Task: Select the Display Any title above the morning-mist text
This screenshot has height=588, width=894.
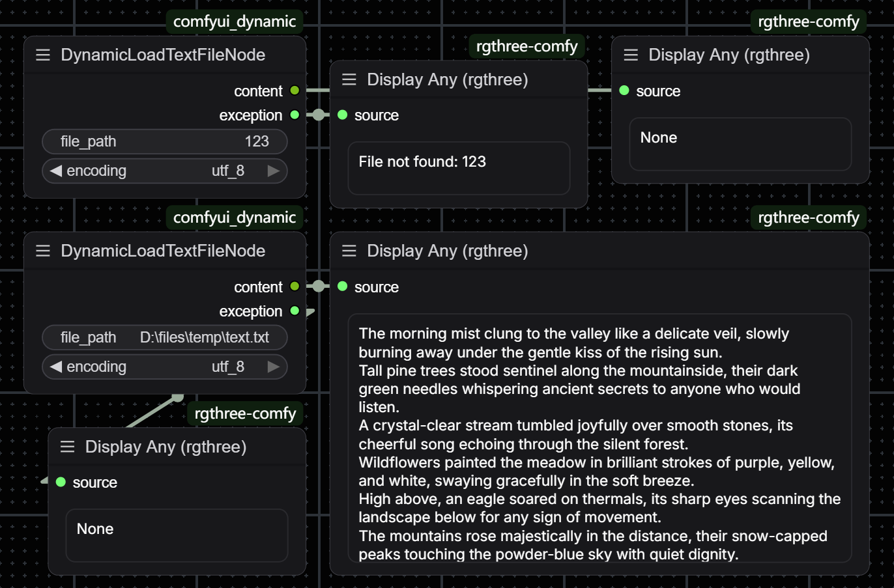Action: [x=447, y=251]
